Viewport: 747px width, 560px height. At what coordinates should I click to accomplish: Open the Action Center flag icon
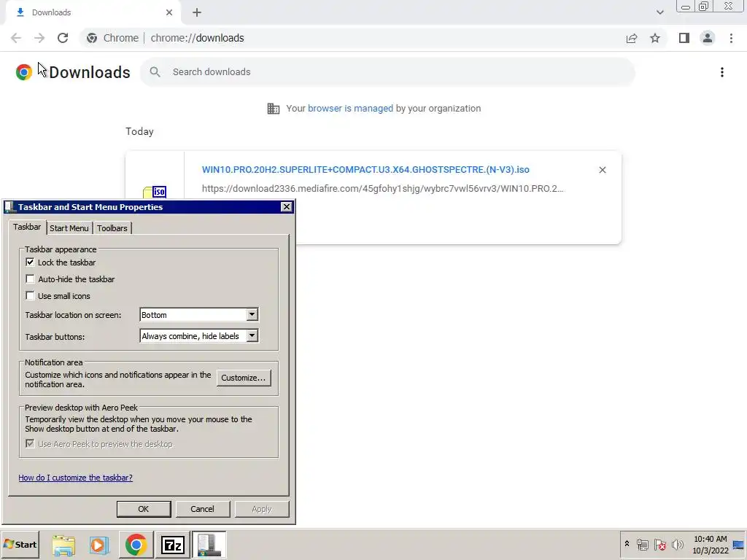[659, 545]
